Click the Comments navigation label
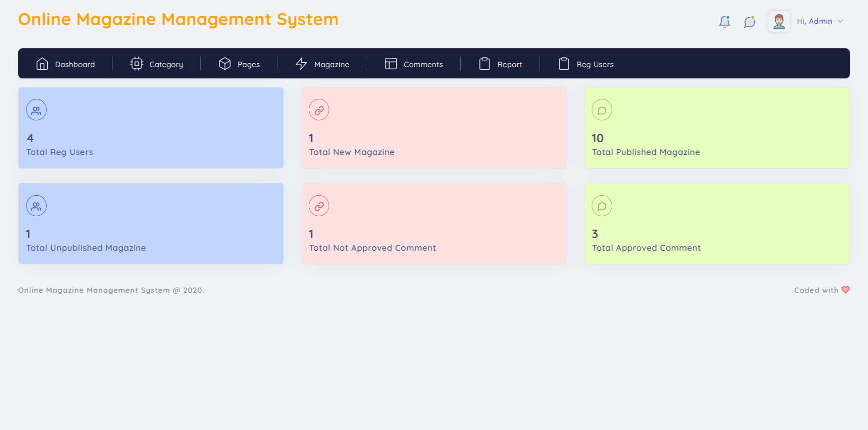 (x=423, y=64)
